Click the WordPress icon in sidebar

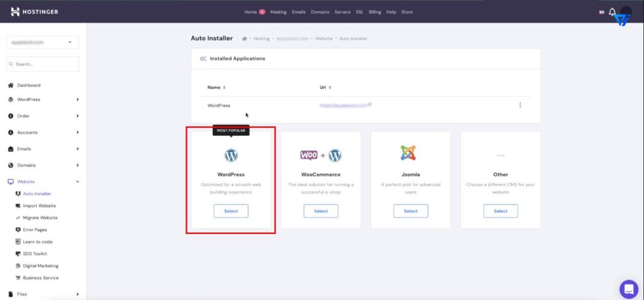pyautogui.click(x=11, y=99)
